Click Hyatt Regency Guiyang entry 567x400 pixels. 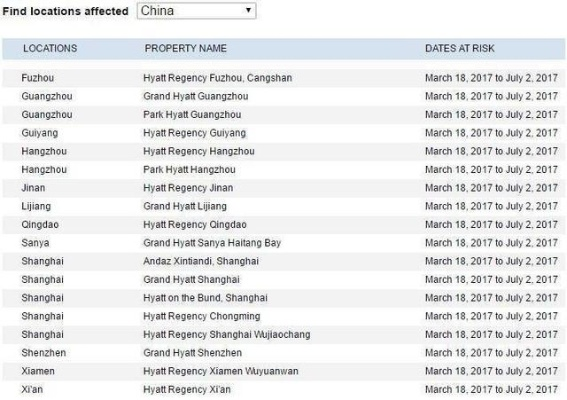[194, 133]
